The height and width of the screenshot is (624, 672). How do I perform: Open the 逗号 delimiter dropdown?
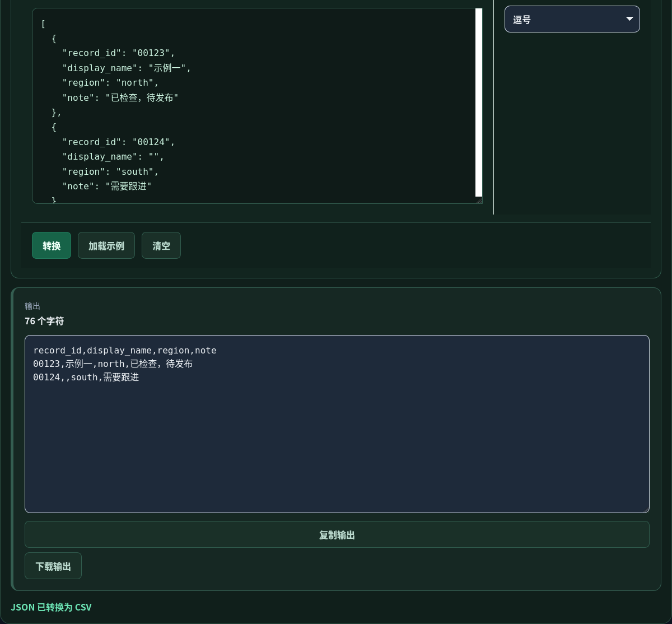point(572,19)
